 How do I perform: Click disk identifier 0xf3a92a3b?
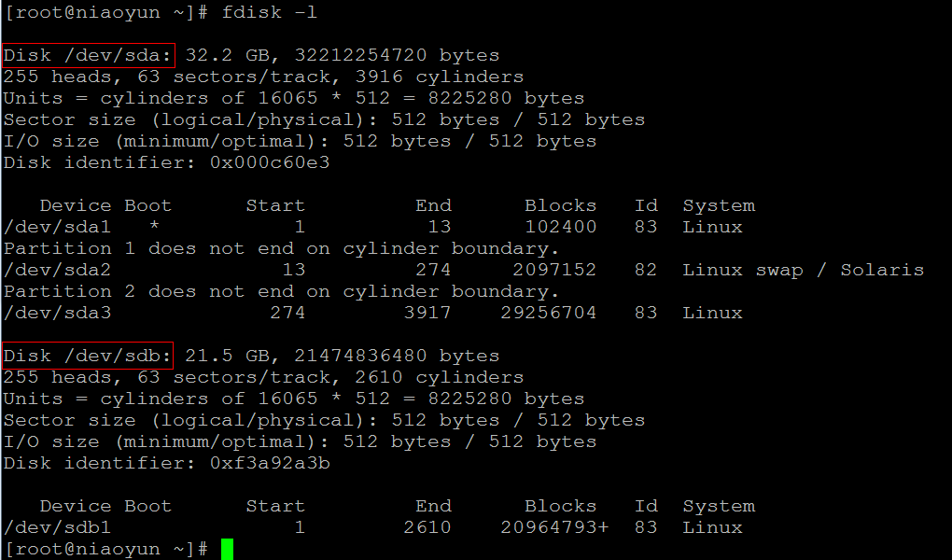click(x=270, y=463)
